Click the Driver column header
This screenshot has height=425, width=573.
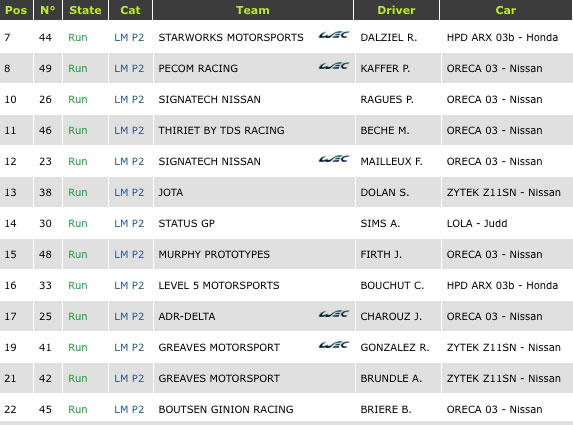point(396,10)
